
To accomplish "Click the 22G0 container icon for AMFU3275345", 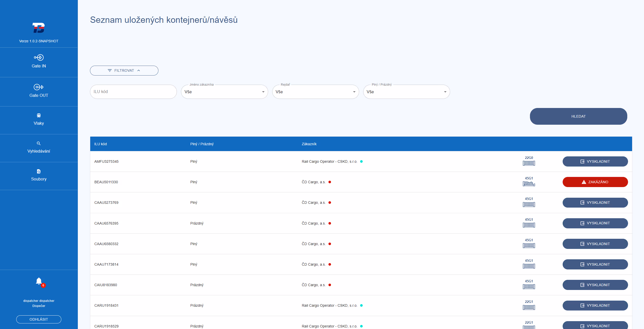I will pyautogui.click(x=529, y=163).
